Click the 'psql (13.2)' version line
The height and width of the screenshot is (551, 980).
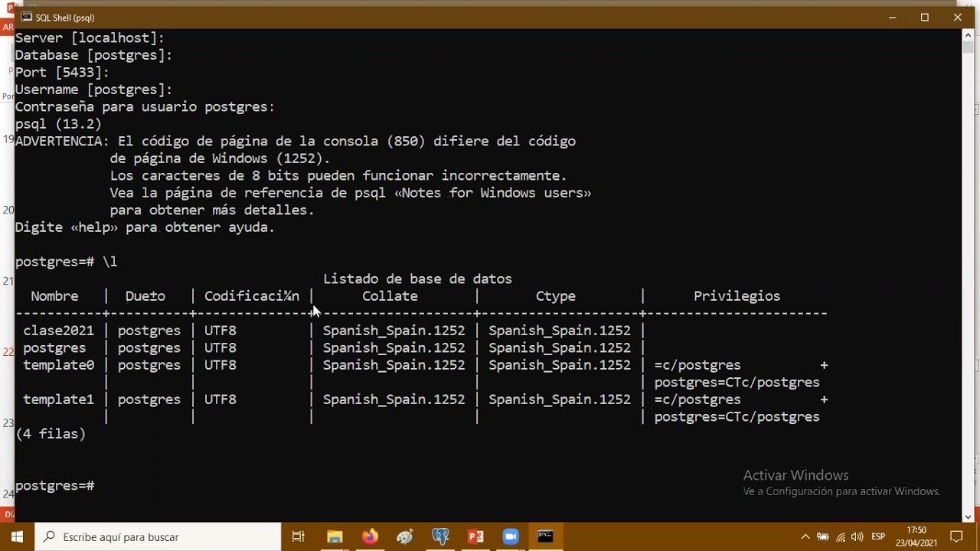[x=59, y=124]
